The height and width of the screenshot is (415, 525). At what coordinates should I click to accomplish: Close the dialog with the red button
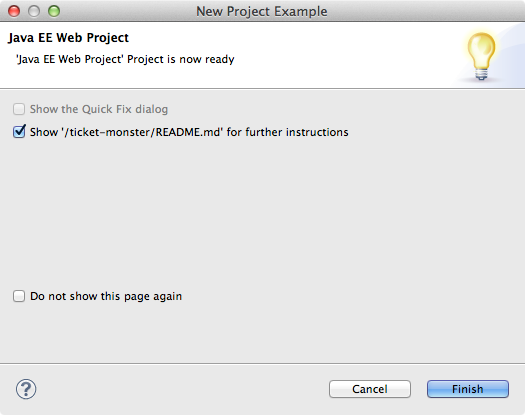(x=14, y=11)
